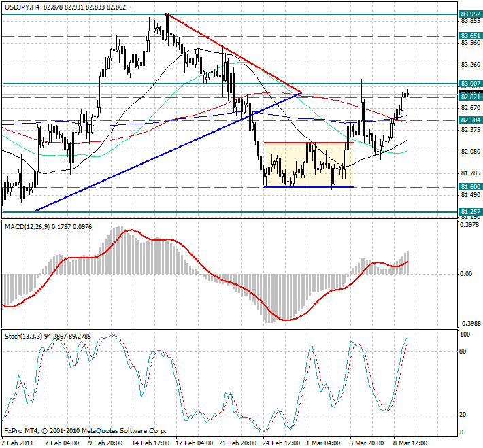This screenshot has width=483, height=448.
Task: Select the yellow shaded consolidation rectangle
Action: pos(308,165)
